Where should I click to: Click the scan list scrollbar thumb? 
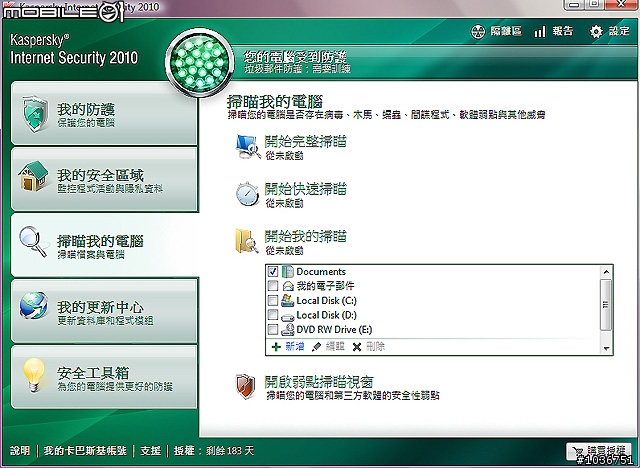click(606, 305)
